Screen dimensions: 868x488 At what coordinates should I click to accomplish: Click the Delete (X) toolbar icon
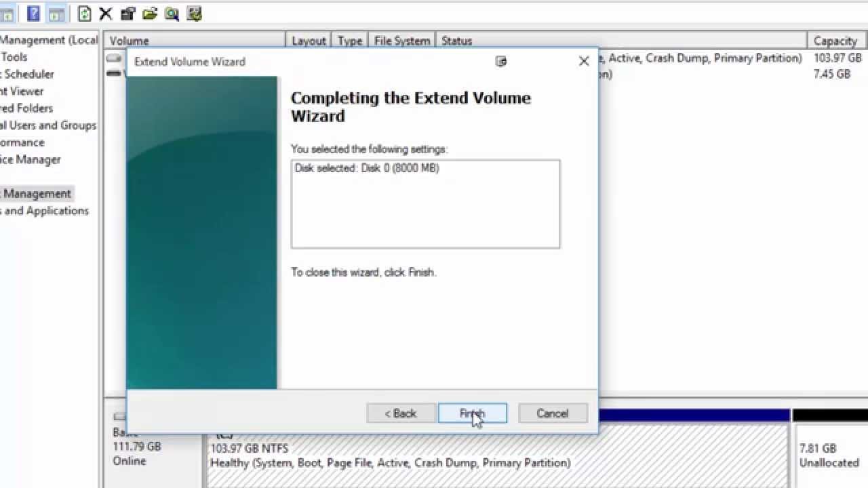pos(106,14)
